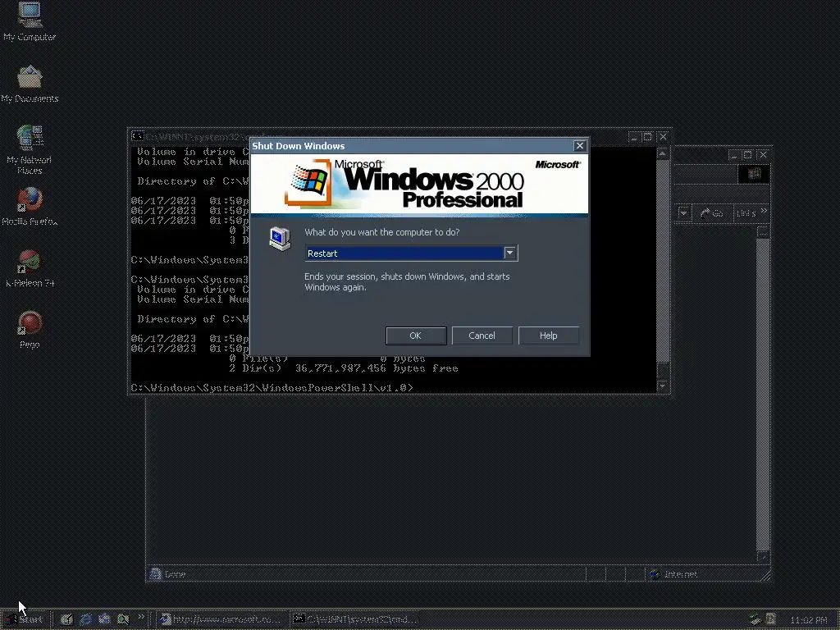
Task: Click the Links toolbar label in Internet Explorer
Action: point(746,213)
